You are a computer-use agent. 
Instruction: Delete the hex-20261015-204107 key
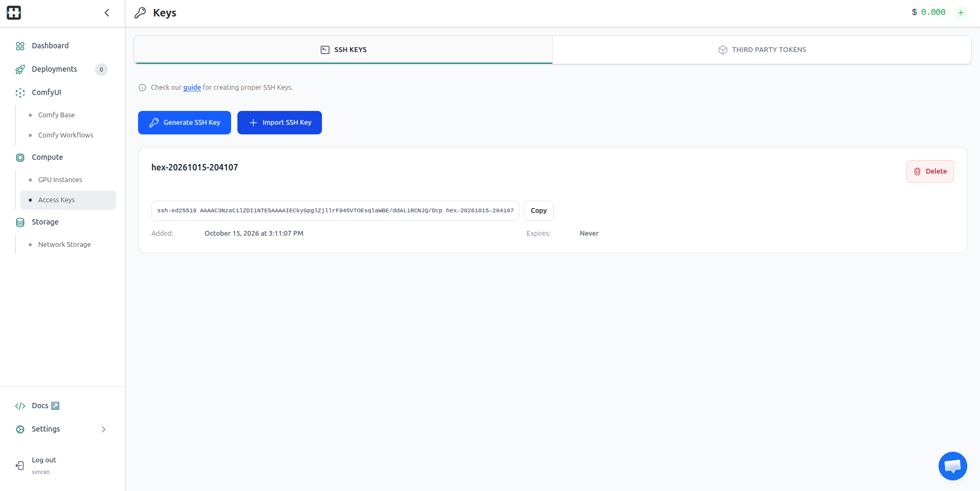coord(930,171)
